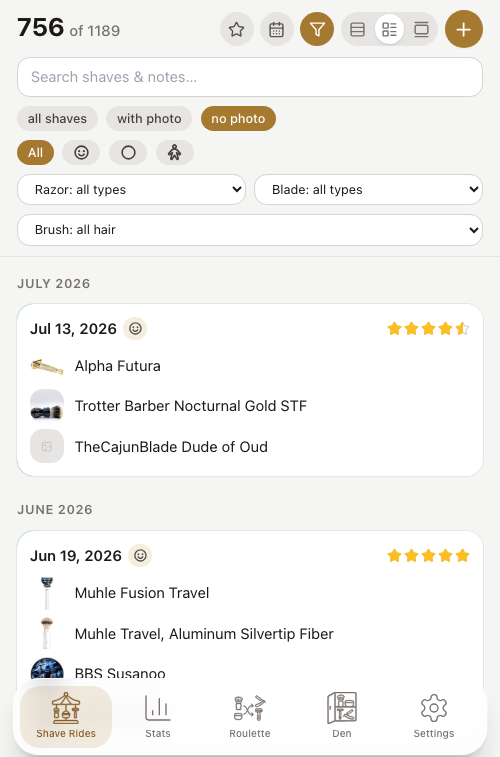
Task: Toggle the 'no photo' filter chip
Action: 238,119
